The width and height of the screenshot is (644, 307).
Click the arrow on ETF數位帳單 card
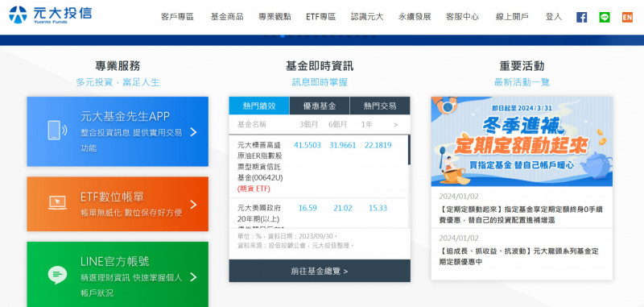193,204
